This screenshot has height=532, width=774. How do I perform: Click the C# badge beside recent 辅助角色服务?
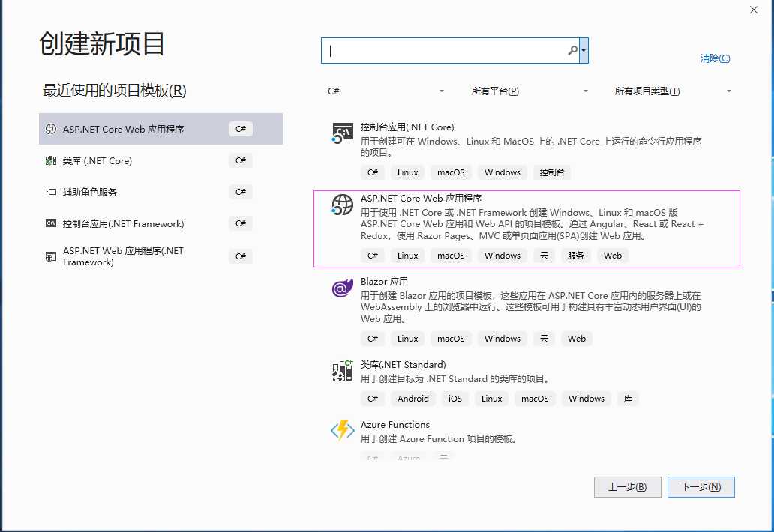point(241,192)
